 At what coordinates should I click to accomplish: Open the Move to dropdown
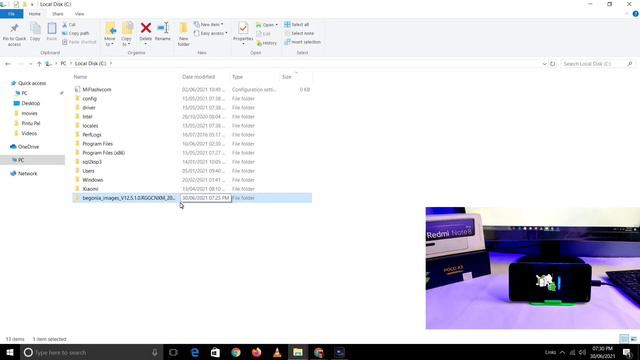(x=110, y=34)
